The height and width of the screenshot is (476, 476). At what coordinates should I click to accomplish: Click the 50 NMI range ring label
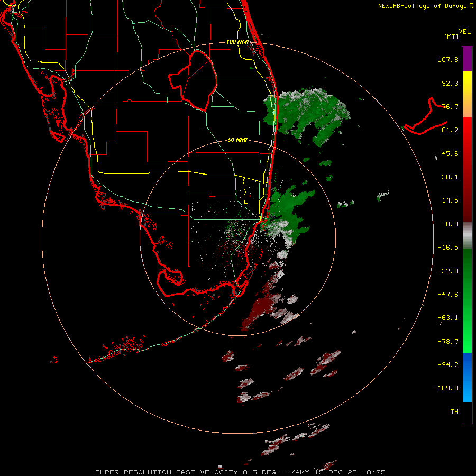[237, 140]
